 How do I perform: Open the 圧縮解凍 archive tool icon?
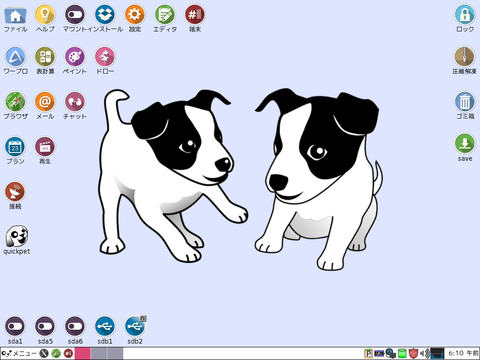(x=465, y=57)
